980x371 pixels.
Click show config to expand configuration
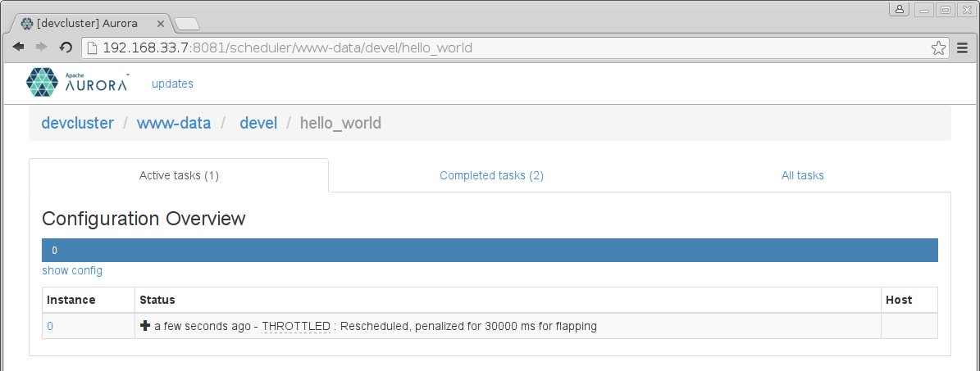point(72,270)
